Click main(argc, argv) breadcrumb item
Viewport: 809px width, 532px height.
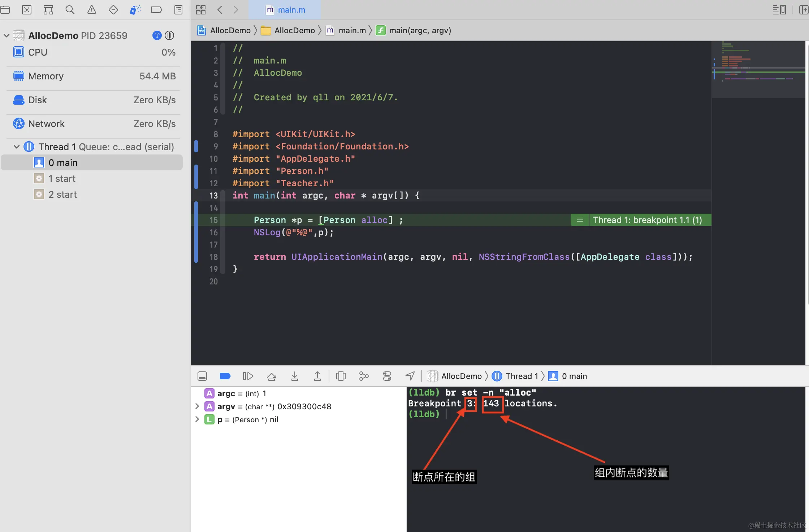(x=414, y=30)
